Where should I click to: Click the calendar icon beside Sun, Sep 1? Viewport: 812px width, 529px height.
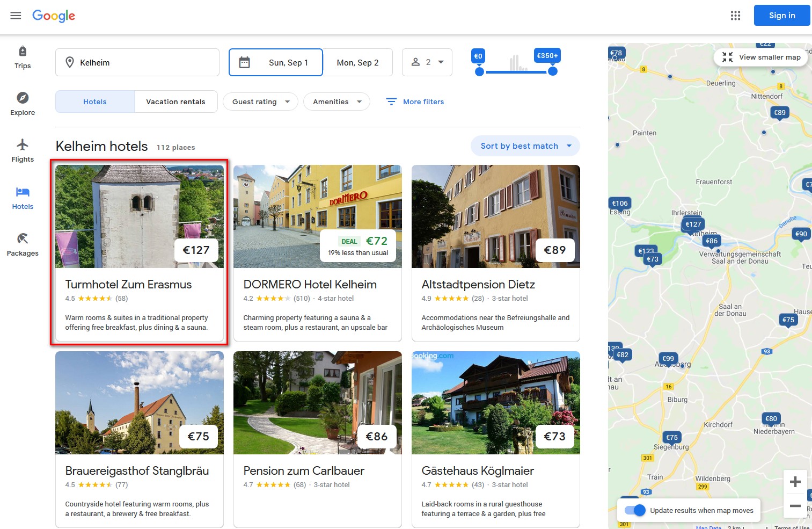pos(245,62)
